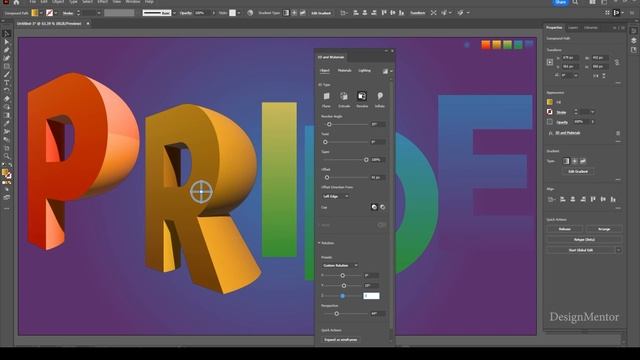Select linear gradient type in the control bar
The image size is (640, 360).
click(286, 13)
